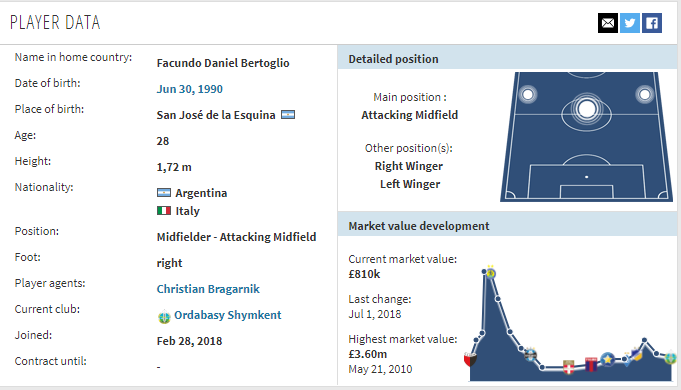
Task: Click the left winger marker on the pitch
Action: pos(528,94)
